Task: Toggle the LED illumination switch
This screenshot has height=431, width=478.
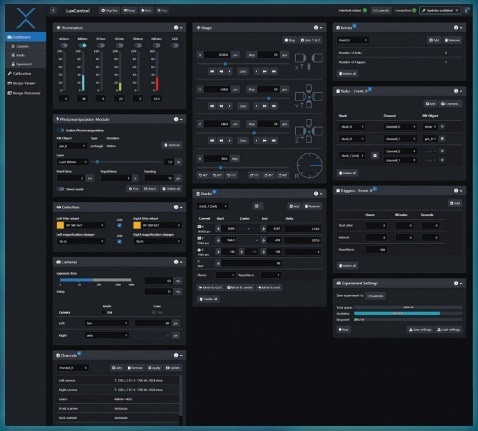Action: click(x=175, y=45)
